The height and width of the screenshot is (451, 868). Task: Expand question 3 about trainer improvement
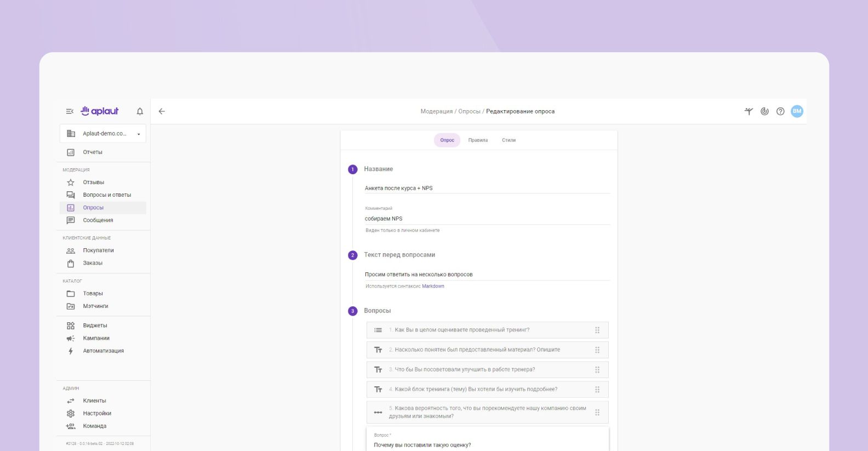465,369
